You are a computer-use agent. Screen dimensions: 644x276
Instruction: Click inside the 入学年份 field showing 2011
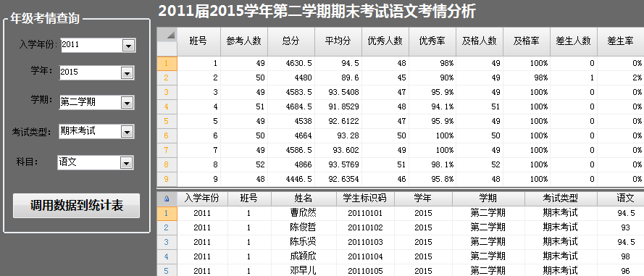click(x=91, y=46)
